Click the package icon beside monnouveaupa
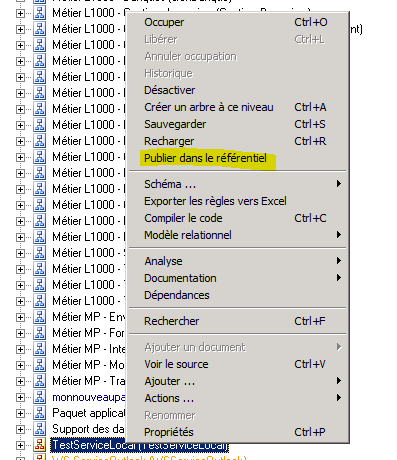Viewport: 397px width, 460px height. point(40,397)
